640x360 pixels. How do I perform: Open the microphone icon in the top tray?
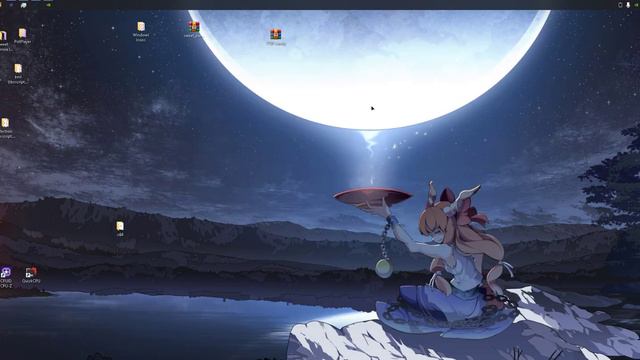click(628, 5)
